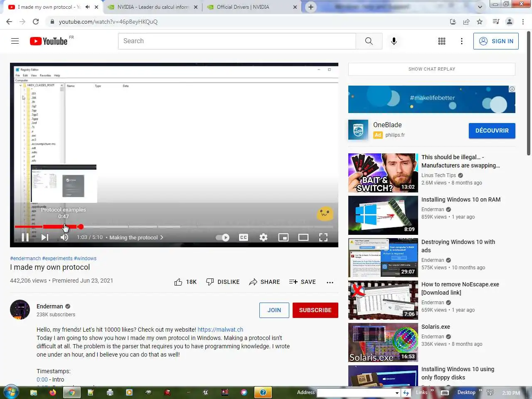Pause the video
The height and width of the screenshot is (399, 532).
pos(25,237)
